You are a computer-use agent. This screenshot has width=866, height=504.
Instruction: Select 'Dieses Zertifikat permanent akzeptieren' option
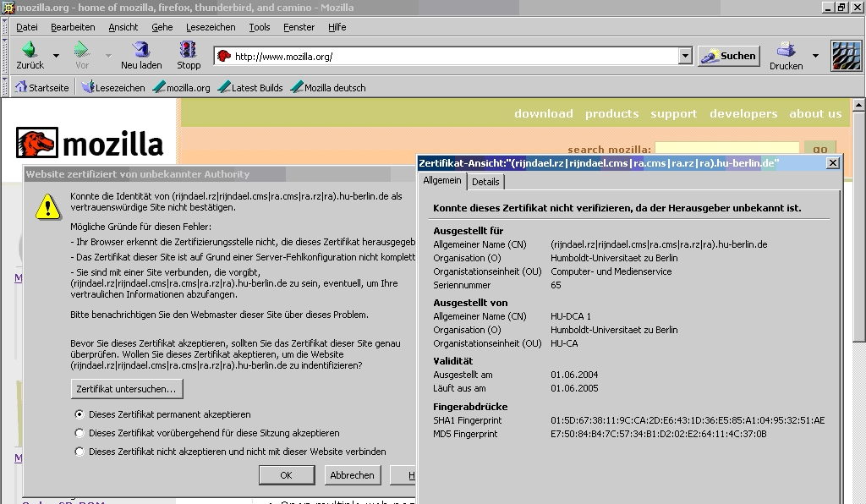(x=79, y=414)
